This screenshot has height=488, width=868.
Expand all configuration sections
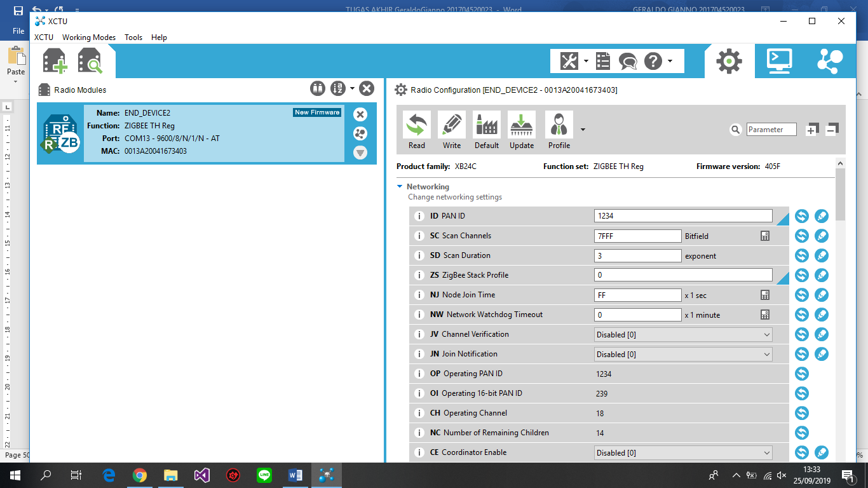[x=811, y=130]
